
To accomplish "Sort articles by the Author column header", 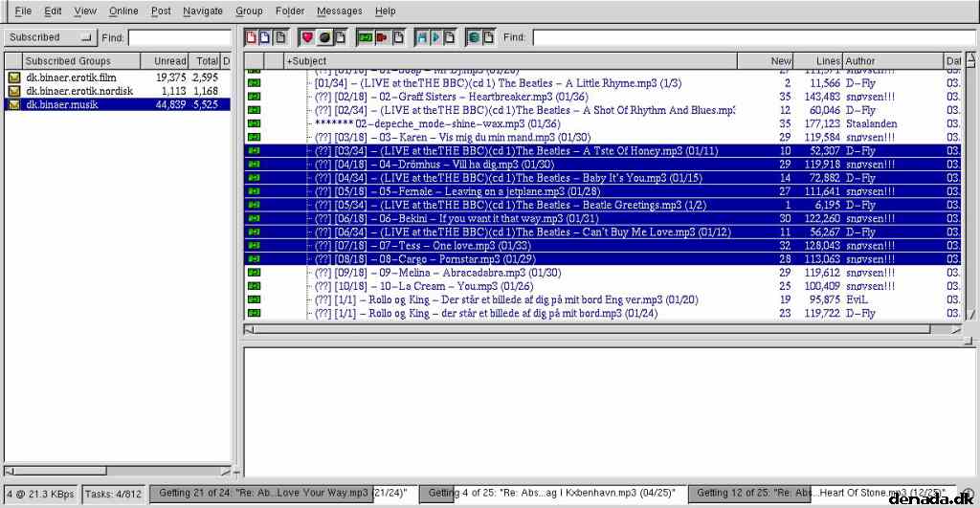I will pyautogui.click(x=893, y=61).
